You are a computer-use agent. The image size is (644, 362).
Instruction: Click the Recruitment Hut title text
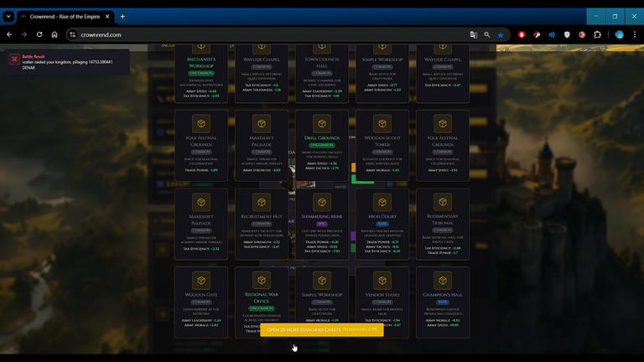tap(262, 216)
